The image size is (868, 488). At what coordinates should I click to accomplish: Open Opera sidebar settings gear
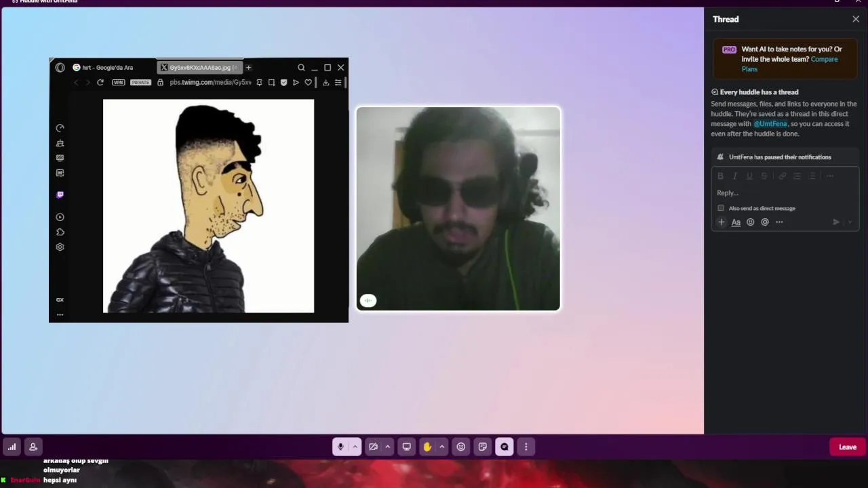pos(60,247)
